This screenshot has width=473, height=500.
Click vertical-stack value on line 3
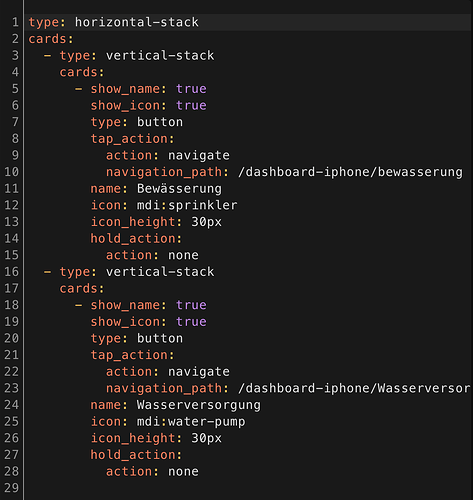point(160,56)
